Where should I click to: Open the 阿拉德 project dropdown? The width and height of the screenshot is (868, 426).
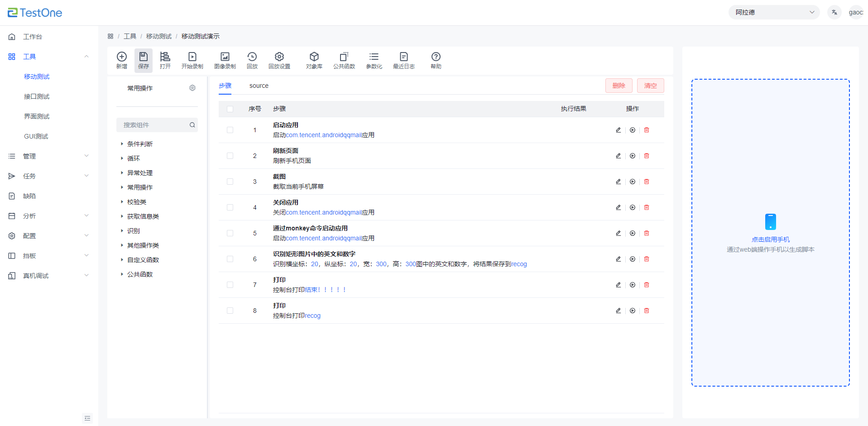pos(773,12)
